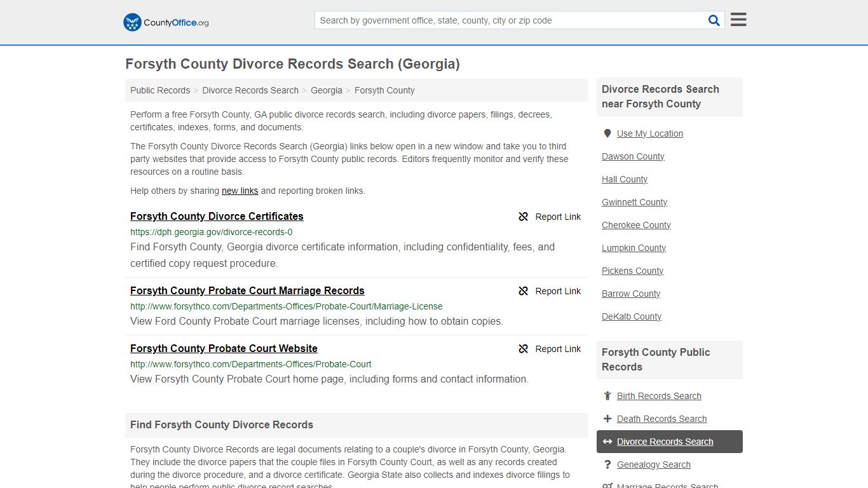Open Forsyth County Probate Court Marriage Records
The image size is (868, 488).
[247, 290]
